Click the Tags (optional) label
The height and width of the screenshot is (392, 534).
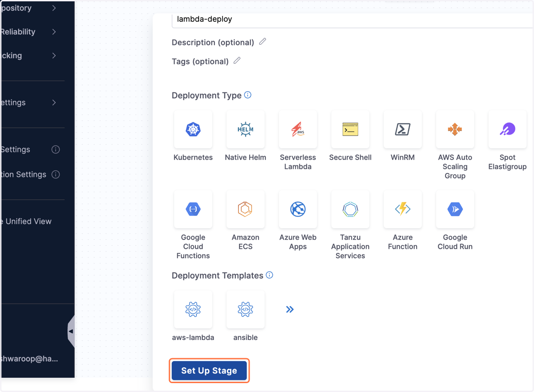(x=200, y=61)
